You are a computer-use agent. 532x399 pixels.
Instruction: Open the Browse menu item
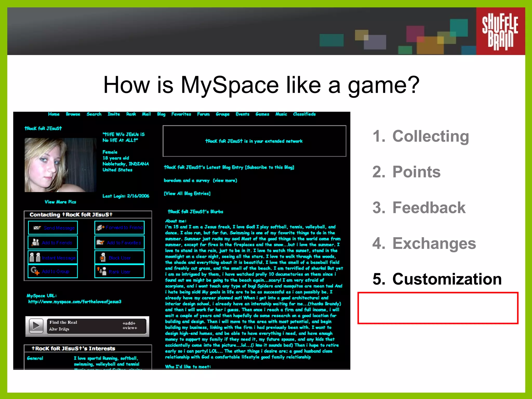point(73,114)
